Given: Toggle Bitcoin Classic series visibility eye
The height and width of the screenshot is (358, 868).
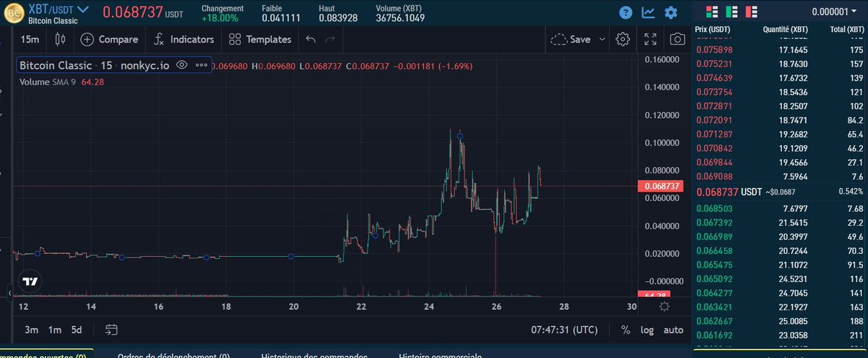Looking at the screenshot, I should coord(182,65).
